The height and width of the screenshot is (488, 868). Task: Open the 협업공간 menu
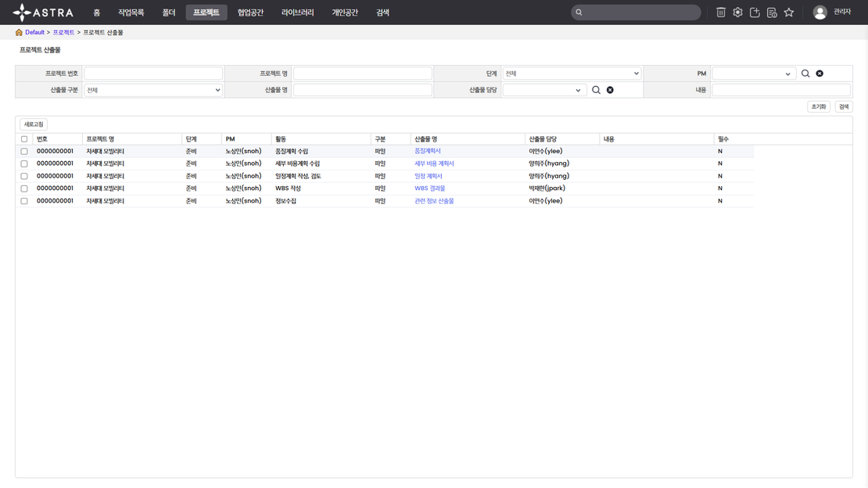[x=250, y=13]
